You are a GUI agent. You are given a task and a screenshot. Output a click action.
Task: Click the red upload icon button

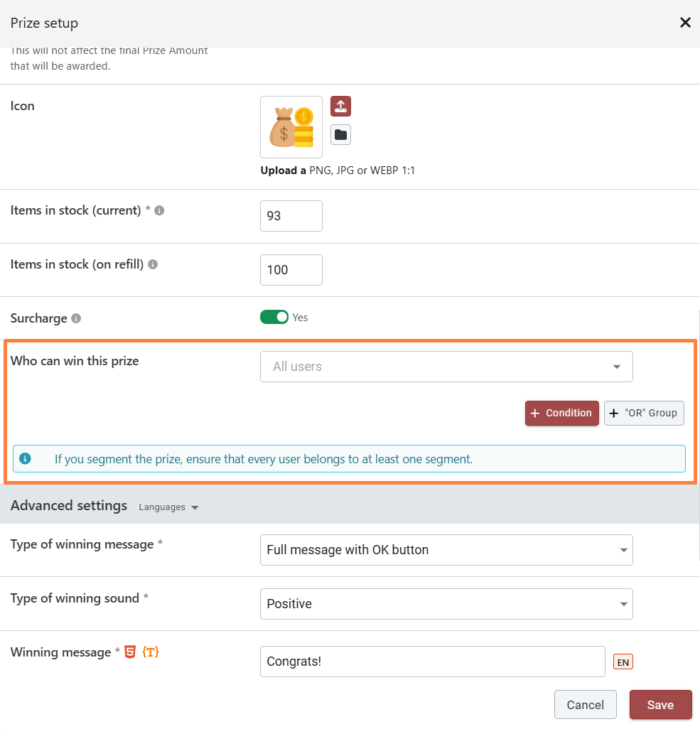[340, 107]
